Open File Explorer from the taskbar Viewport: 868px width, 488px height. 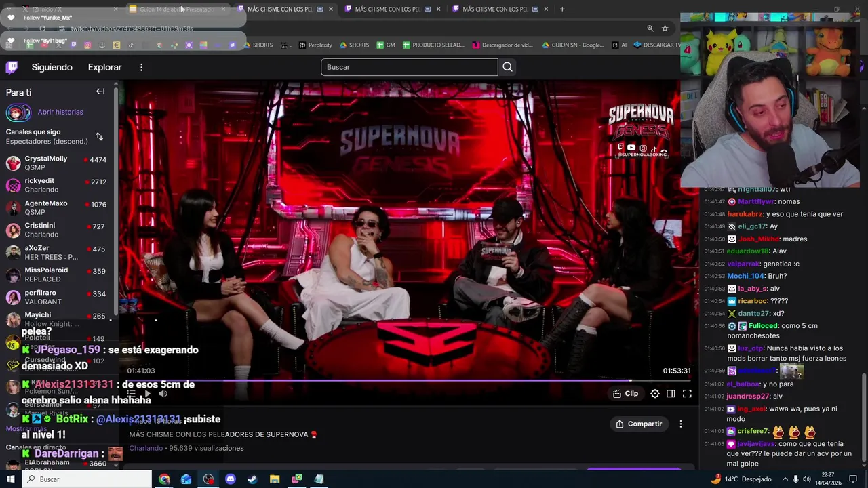pos(275,479)
